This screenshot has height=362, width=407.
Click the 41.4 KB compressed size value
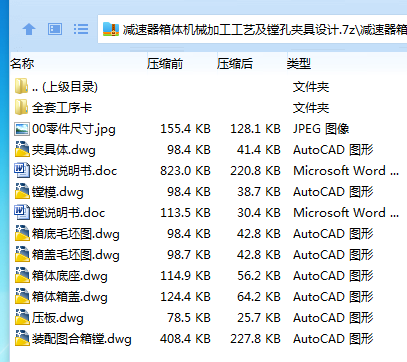pos(259,150)
